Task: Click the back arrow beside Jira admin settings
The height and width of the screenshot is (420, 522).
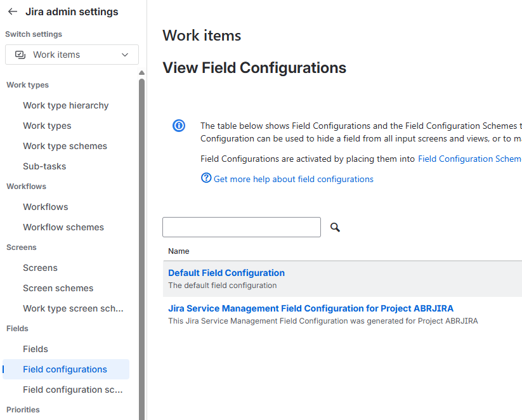Action: tap(13, 11)
